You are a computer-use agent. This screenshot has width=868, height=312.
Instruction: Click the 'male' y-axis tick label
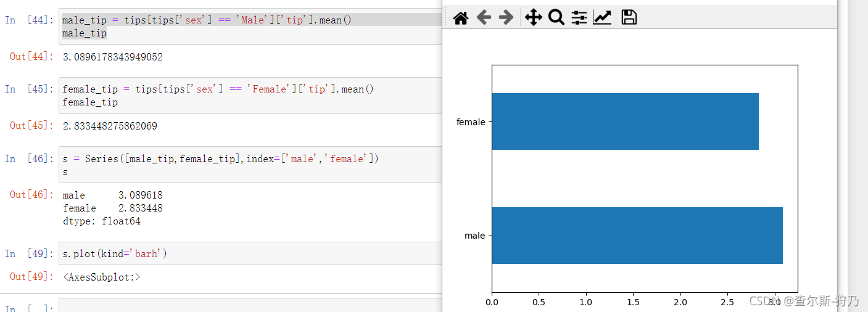click(x=475, y=236)
